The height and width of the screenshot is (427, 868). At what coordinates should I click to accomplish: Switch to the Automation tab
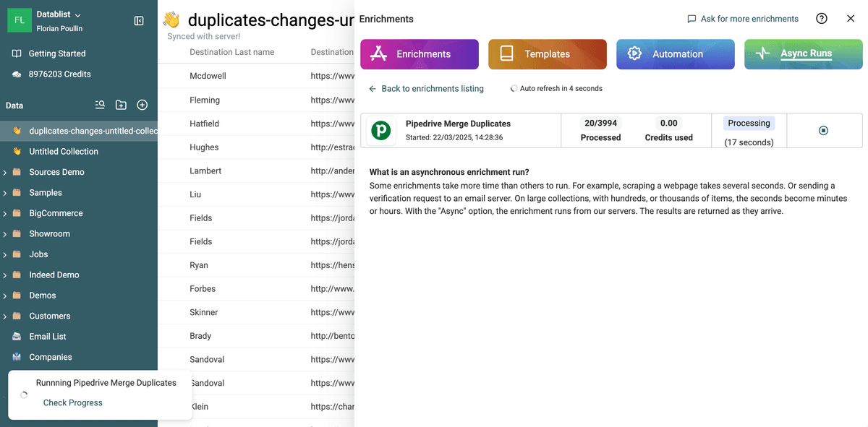point(676,54)
